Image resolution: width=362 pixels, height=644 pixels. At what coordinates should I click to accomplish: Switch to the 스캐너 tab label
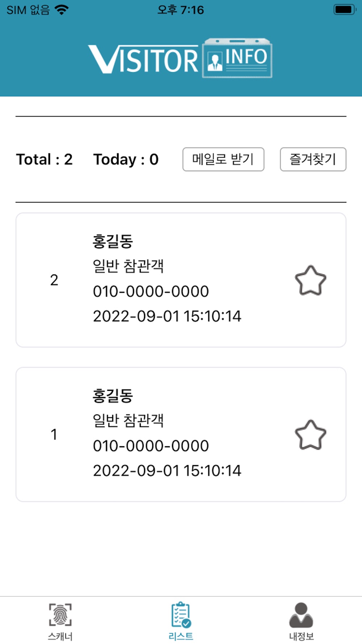pos(60,636)
